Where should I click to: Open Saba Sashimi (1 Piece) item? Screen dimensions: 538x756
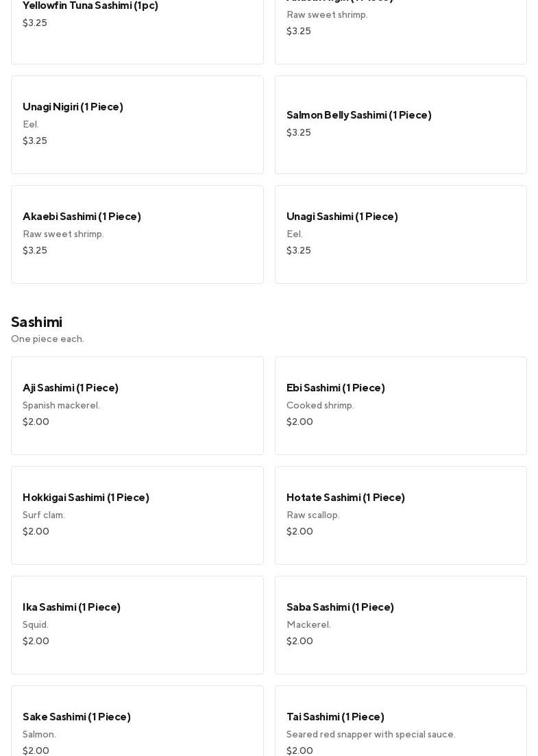coord(400,624)
